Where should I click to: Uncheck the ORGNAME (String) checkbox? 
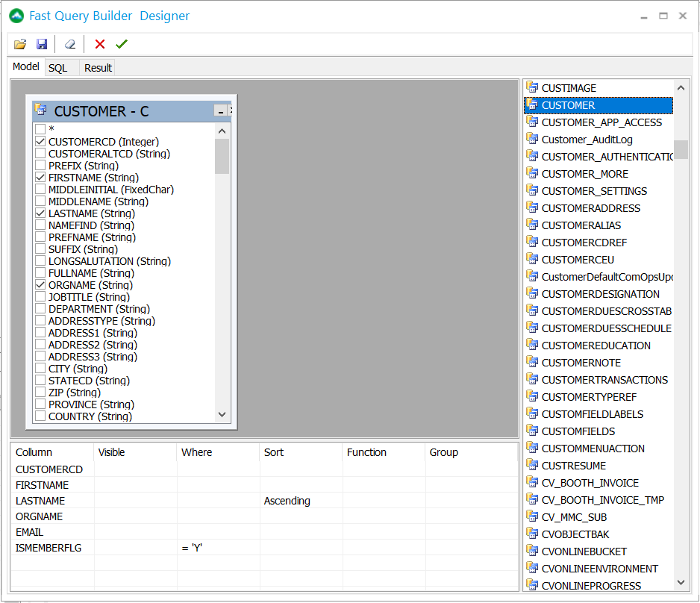[40, 285]
